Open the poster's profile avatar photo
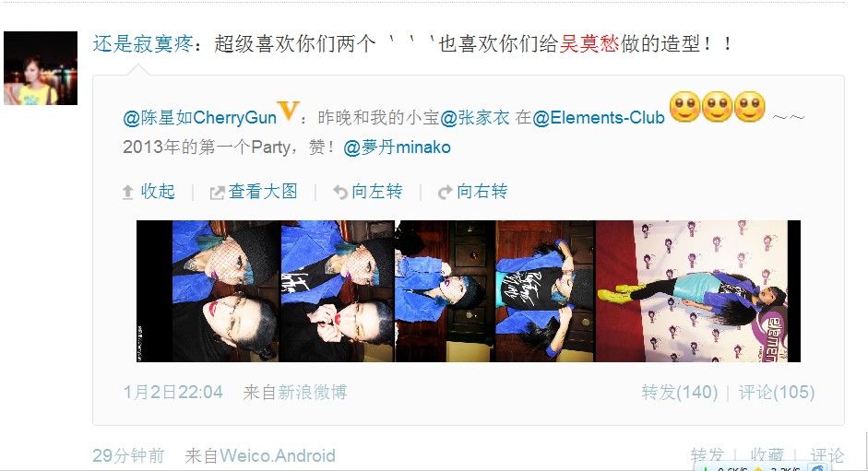Screen dimensions: 868x471 (x=41, y=68)
